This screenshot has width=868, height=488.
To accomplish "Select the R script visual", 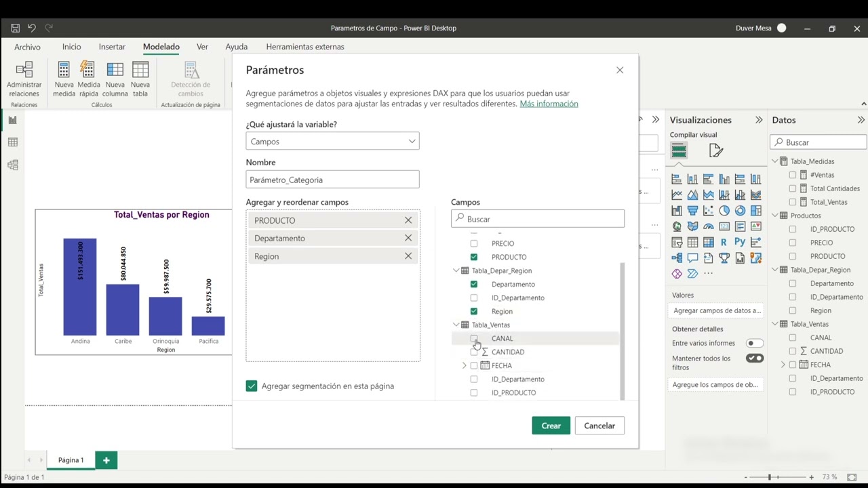I will (x=724, y=242).
